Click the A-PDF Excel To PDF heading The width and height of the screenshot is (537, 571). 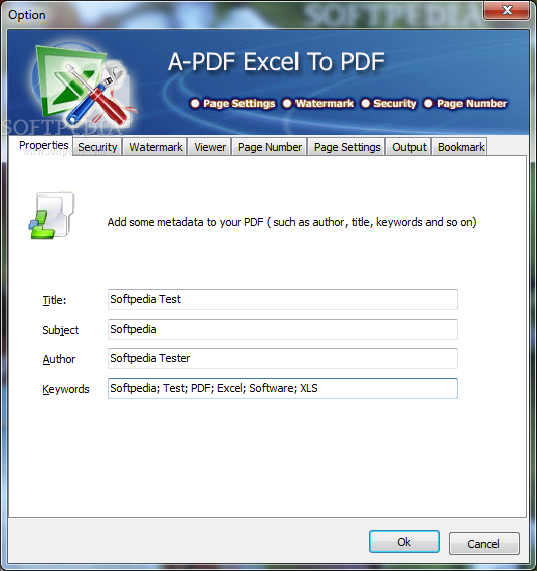coord(276,62)
